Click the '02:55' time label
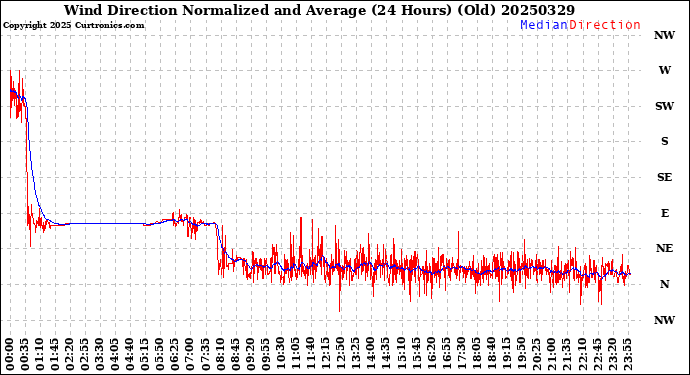 (x=85, y=354)
